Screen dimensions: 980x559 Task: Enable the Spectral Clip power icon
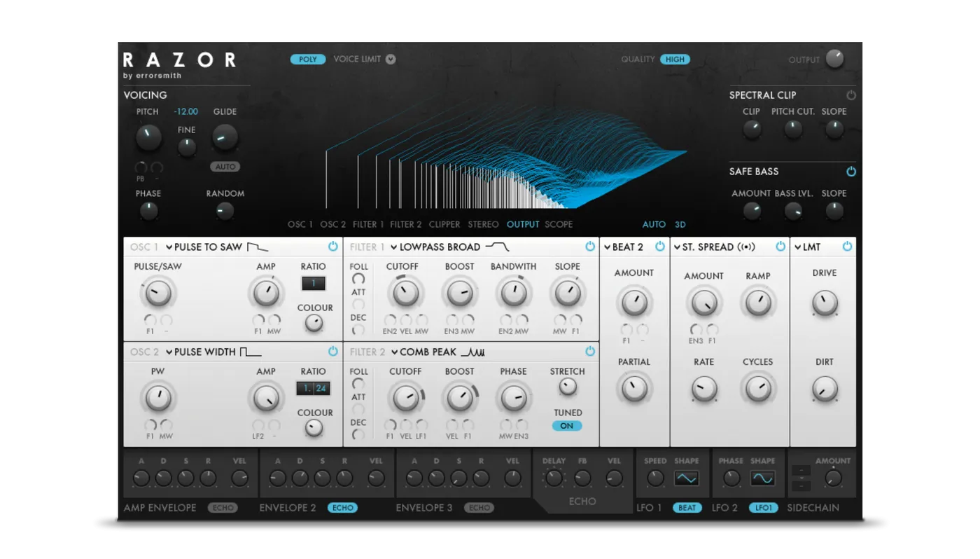851,95
